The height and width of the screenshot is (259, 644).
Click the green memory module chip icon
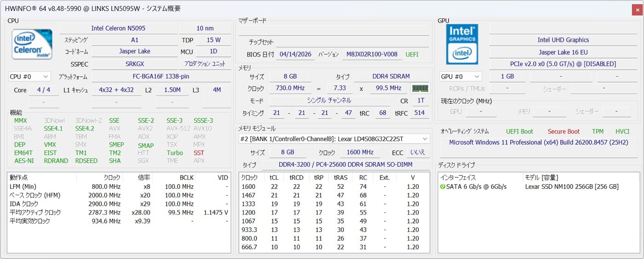420,88
